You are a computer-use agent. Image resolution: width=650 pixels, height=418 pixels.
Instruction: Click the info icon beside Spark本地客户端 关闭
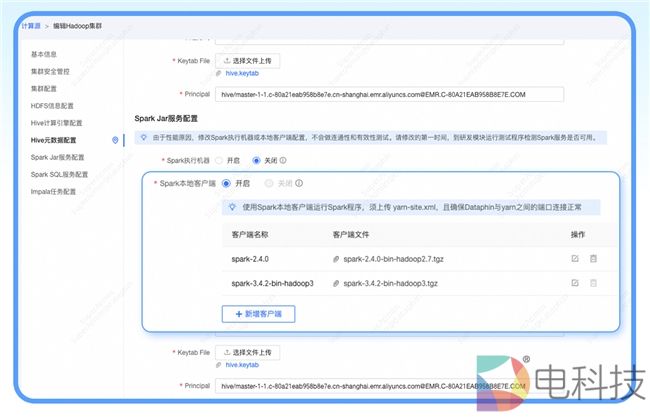[299, 183]
